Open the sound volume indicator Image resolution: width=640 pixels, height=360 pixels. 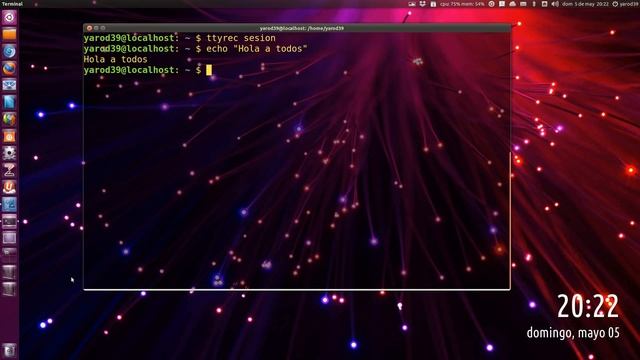555,4
